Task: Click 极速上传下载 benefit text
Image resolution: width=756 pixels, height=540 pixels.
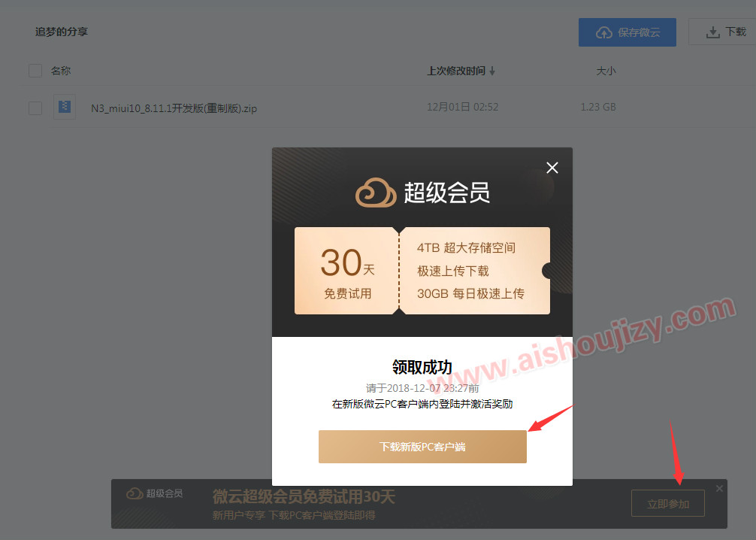Action: [452, 271]
